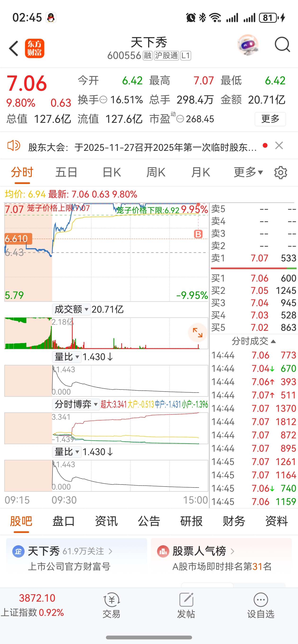Select the 财务 tab

click(x=234, y=521)
